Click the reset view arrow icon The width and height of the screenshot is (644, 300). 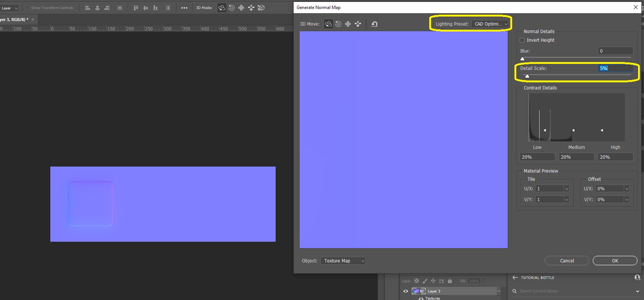(374, 24)
